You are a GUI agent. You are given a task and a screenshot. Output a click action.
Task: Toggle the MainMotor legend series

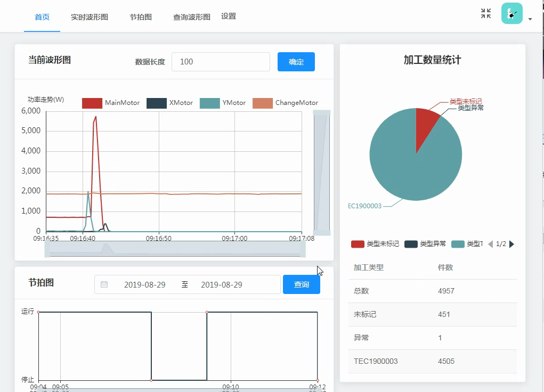click(111, 103)
